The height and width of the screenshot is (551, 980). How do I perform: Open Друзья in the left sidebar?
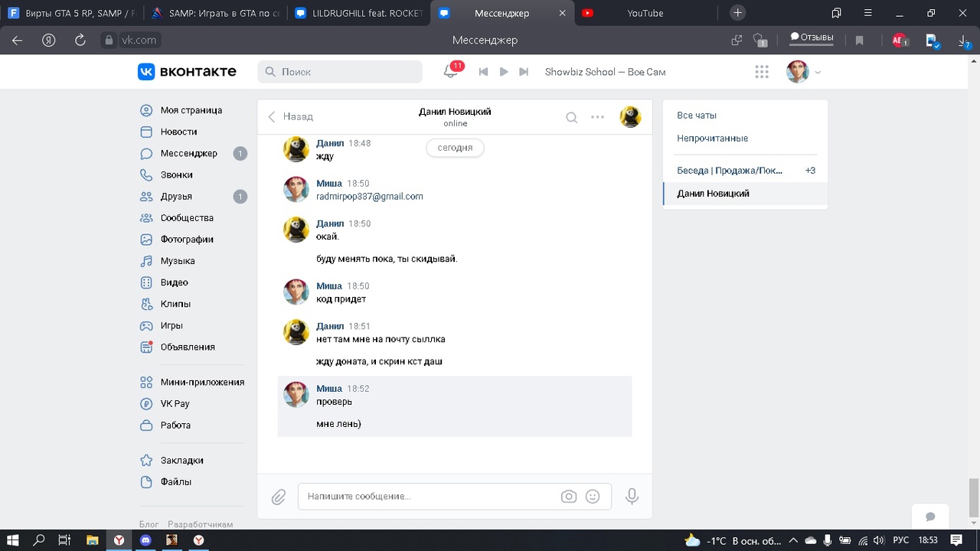[x=176, y=197]
